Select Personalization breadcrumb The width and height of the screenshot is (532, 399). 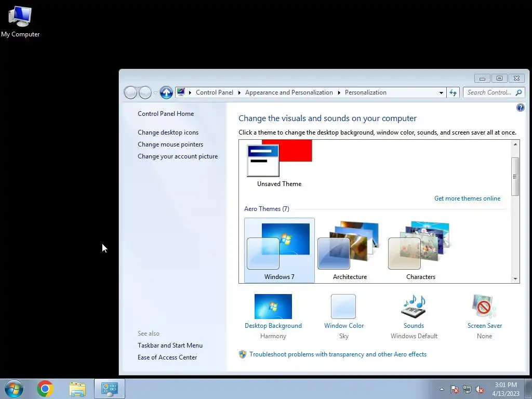[365, 92]
